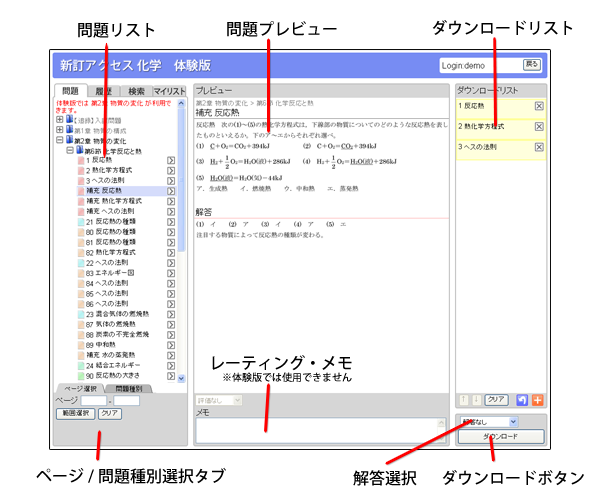Switch to the 検索 tab
Image resolution: width=600 pixels, height=500 pixels.
137,91
